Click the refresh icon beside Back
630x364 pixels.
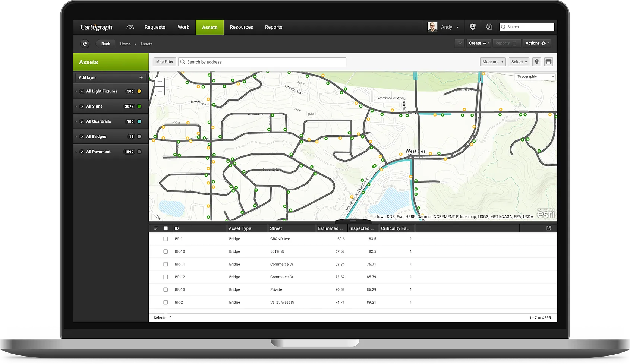(85, 44)
